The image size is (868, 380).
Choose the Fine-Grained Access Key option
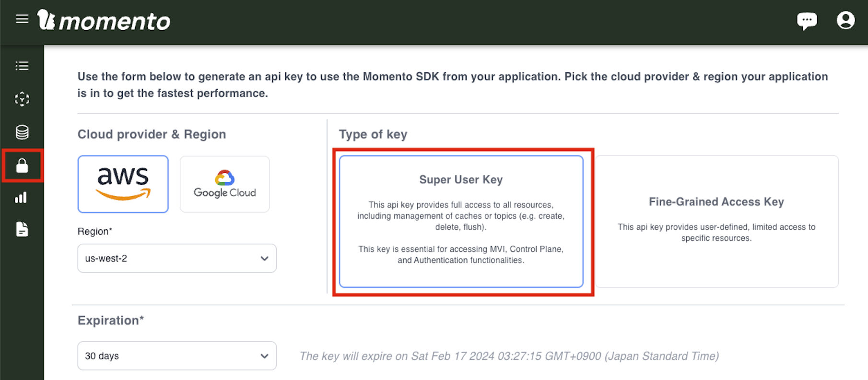coord(716,221)
